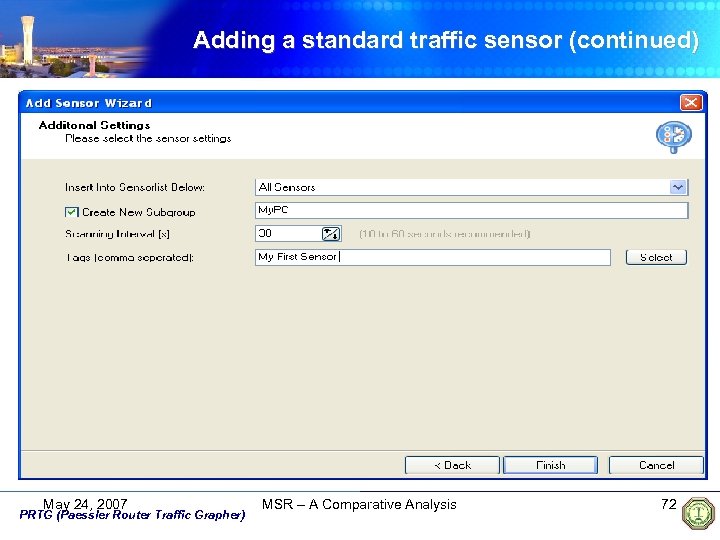Click the 'May 24, 2007' date text
The image size is (720, 540).
point(85,504)
